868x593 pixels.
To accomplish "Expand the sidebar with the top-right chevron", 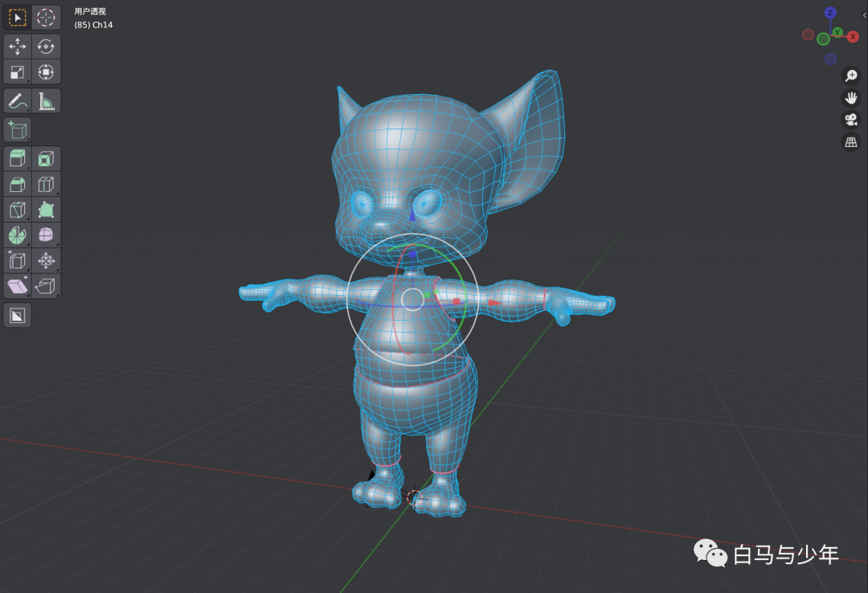I will tap(864, 15).
